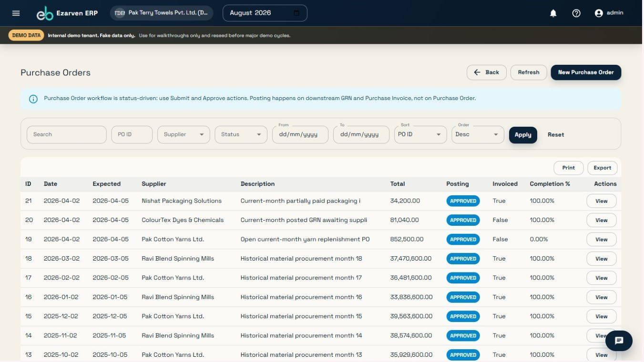
Task: Refresh the purchase orders list
Action: tap(529, 72)
